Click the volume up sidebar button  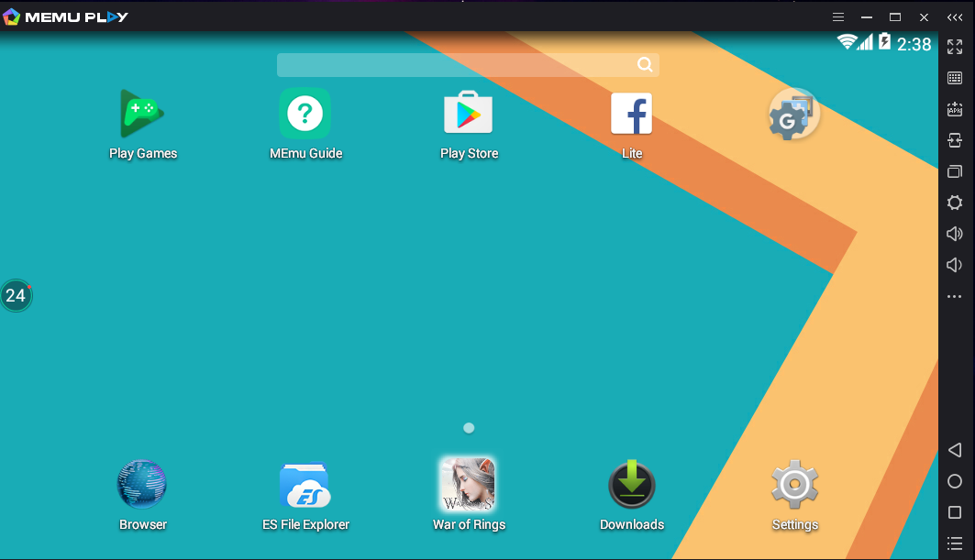pyautogui.click(x=955, y=234)
